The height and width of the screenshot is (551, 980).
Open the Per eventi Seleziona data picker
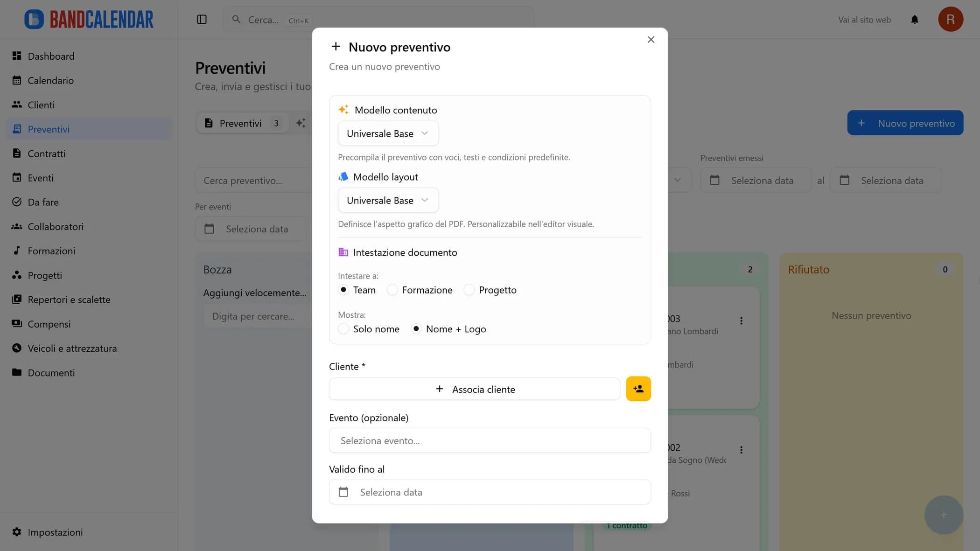251,229
